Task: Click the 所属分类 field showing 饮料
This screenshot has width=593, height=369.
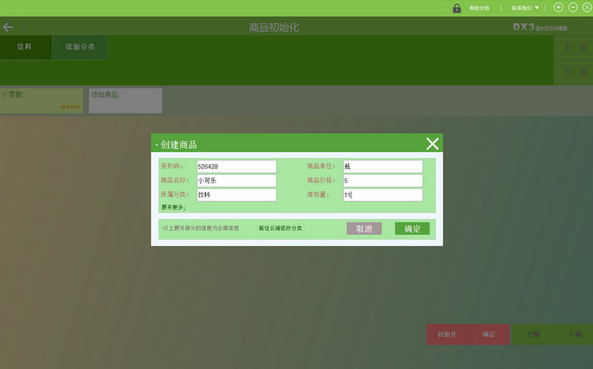Action: pos(236,195)
